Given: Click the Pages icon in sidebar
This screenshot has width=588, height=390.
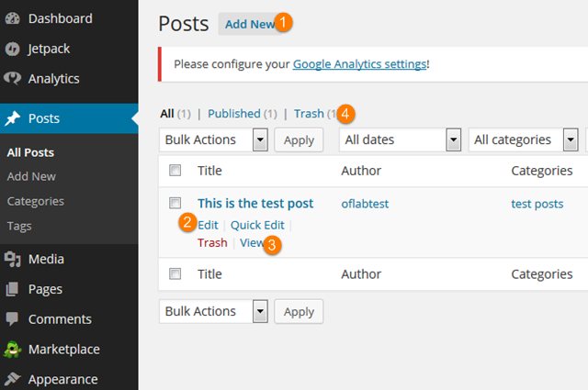Looking at the screenshot, I should (x=13, y=290).
